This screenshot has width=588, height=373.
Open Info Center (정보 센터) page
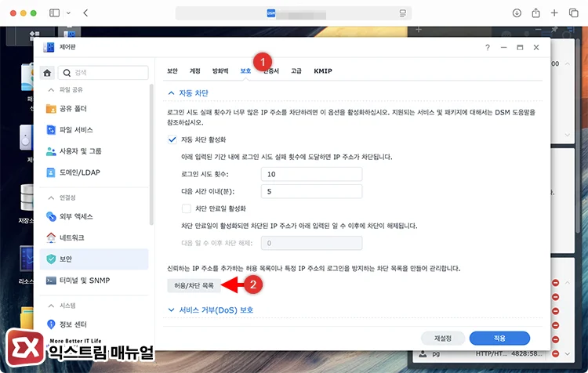(x=74, y=323)
